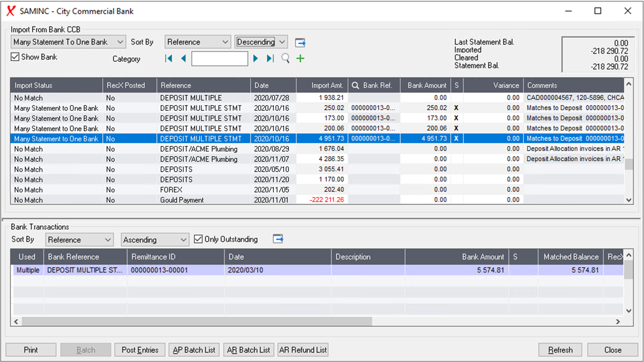Viewport: 644px width, 362px height.
Task: Open the finder magnifying glass icon
Action: (285, 58)
